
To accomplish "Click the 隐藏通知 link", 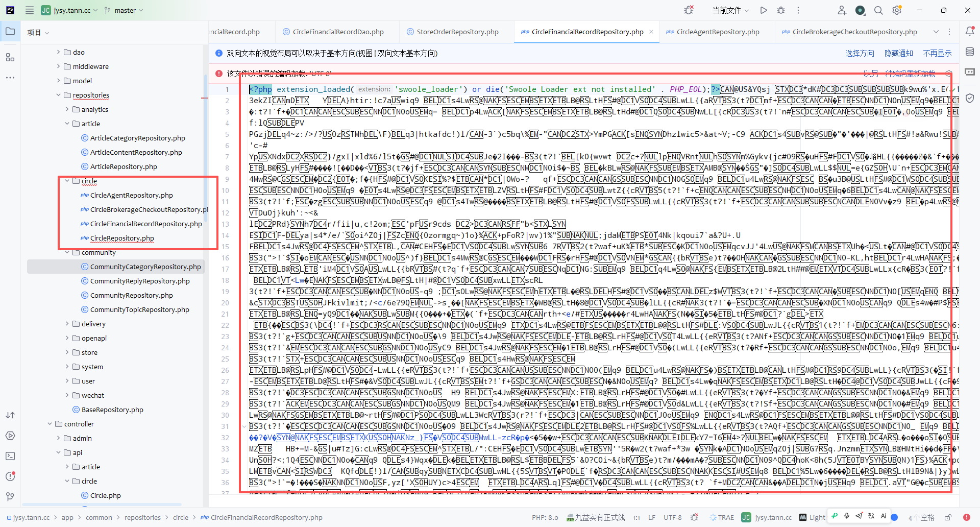I will 898,53.
